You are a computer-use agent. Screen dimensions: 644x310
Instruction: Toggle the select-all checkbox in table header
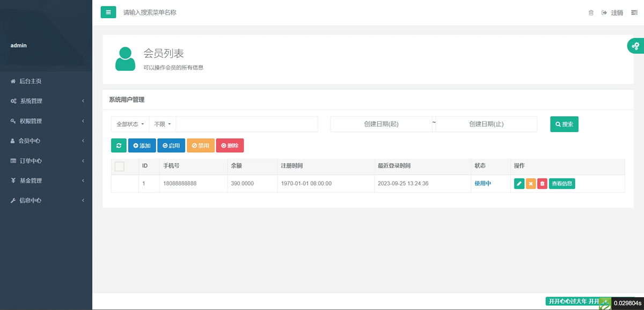120,166
